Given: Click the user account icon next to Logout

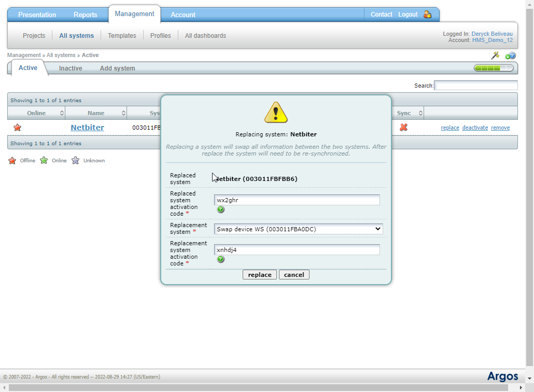Looking at the screenshot, I should [x=427, y=15].
